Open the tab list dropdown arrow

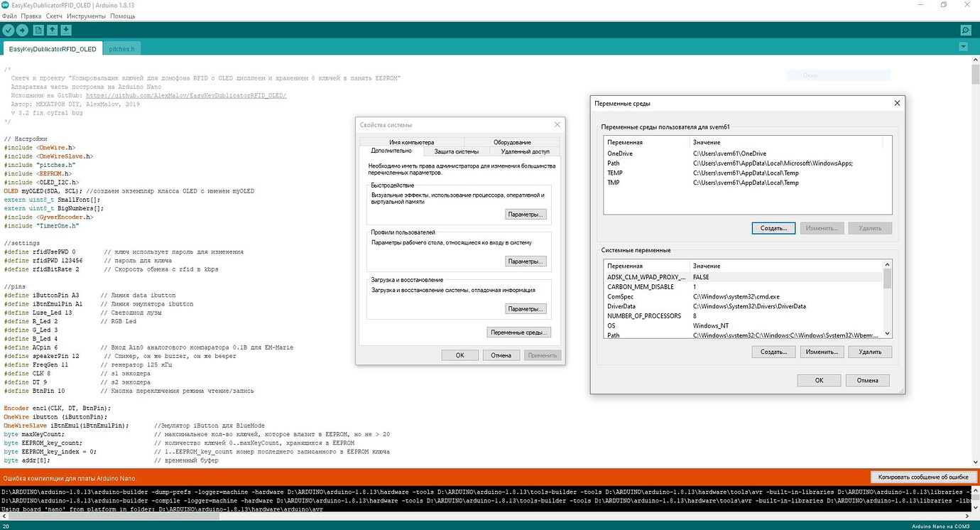[964, 45]
